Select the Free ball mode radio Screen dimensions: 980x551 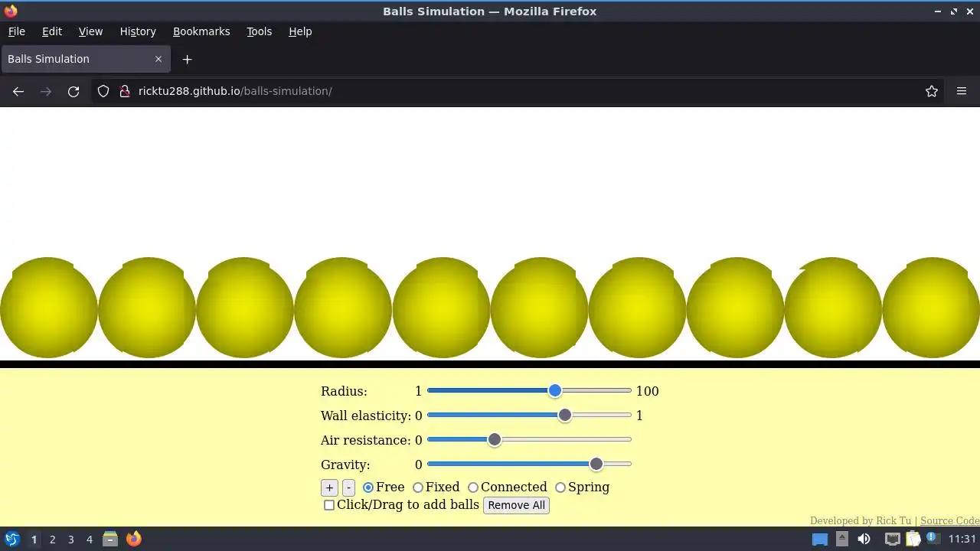point(368,487)
